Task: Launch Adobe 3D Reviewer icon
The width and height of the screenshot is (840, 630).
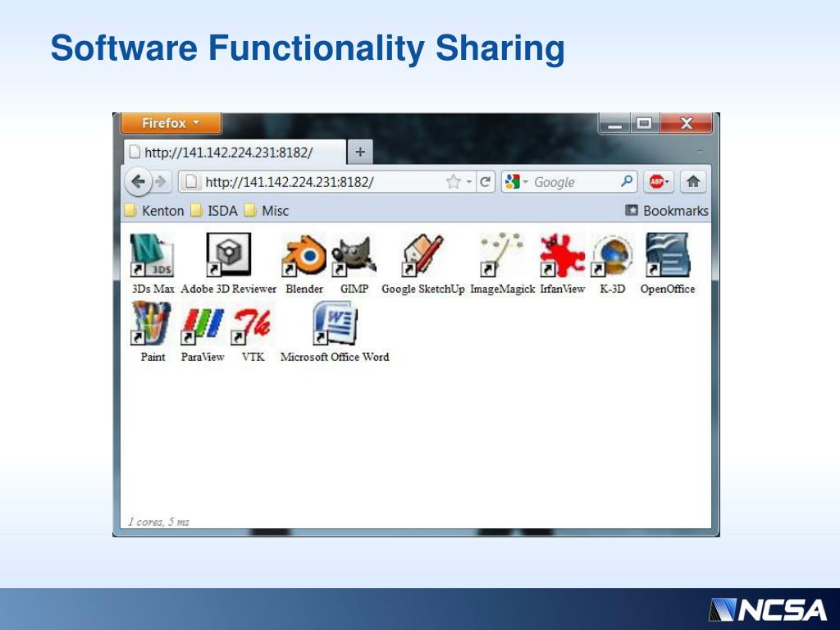Action: pos(229,255)
